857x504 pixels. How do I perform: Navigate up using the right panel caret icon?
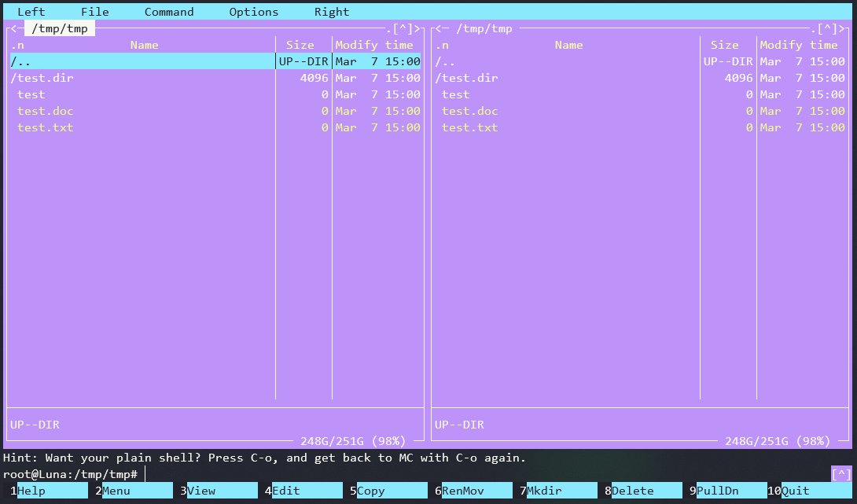click(x=827, y=28)
